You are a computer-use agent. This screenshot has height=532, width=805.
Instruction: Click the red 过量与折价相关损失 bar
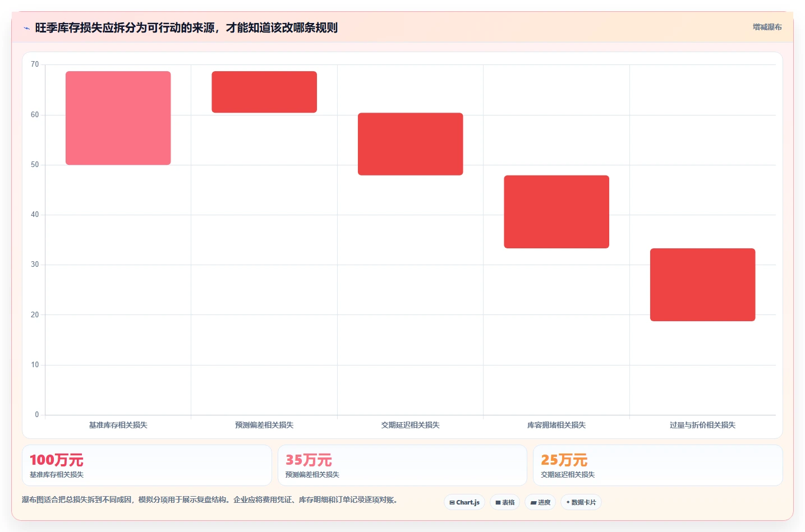pyautogui.click(x=703, y=285)
